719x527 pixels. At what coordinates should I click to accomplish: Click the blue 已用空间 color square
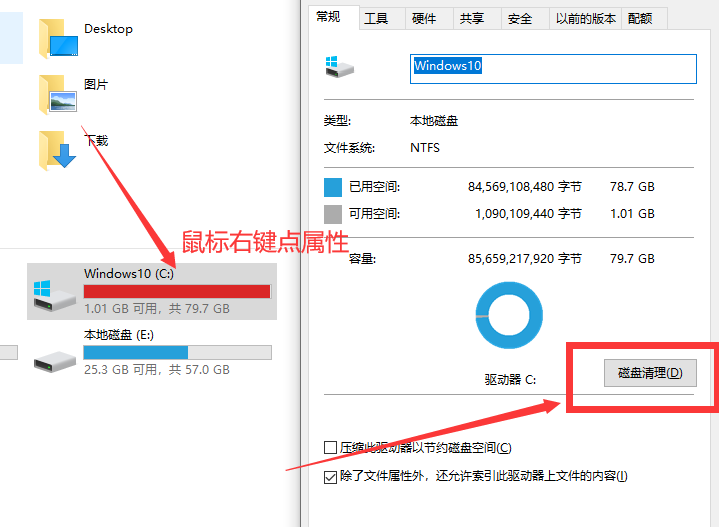333,187
